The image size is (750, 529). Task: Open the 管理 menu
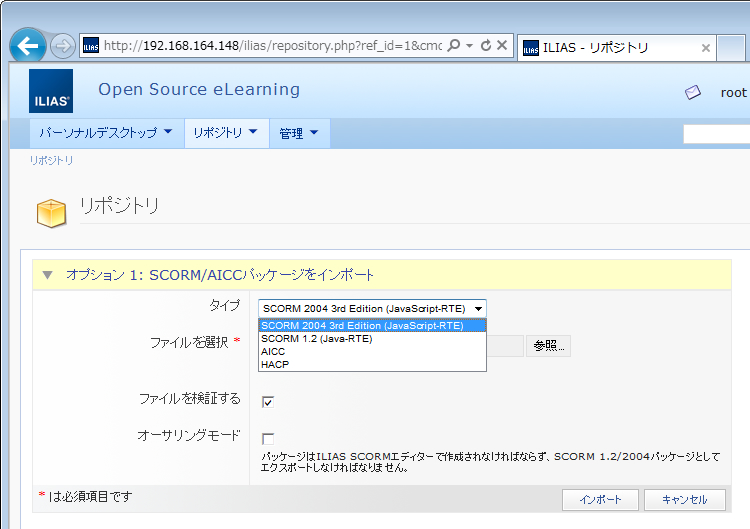pyautogui.click(x=299, y=133)
